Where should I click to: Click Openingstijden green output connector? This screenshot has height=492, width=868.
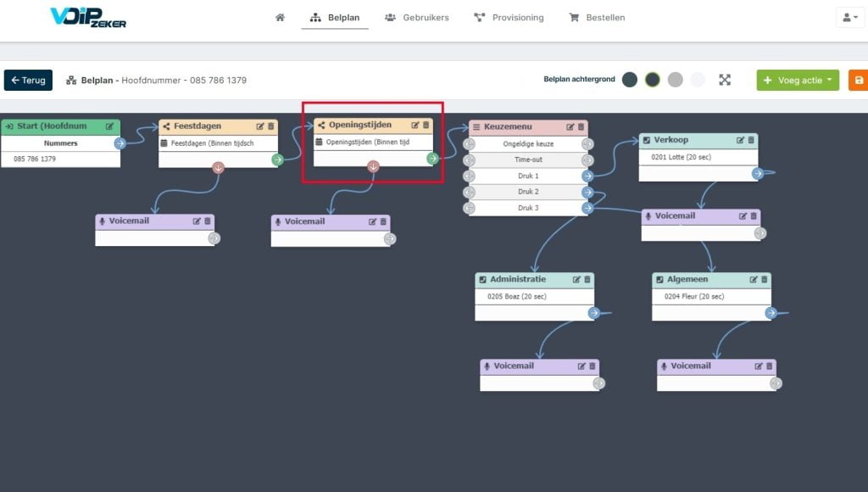[x=432, y=159]
